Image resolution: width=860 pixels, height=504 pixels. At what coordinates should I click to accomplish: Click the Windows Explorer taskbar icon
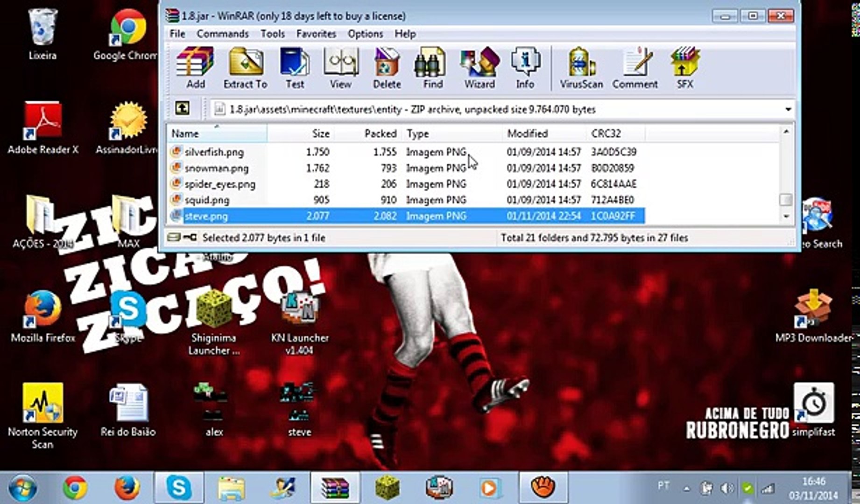coord(231,488)
